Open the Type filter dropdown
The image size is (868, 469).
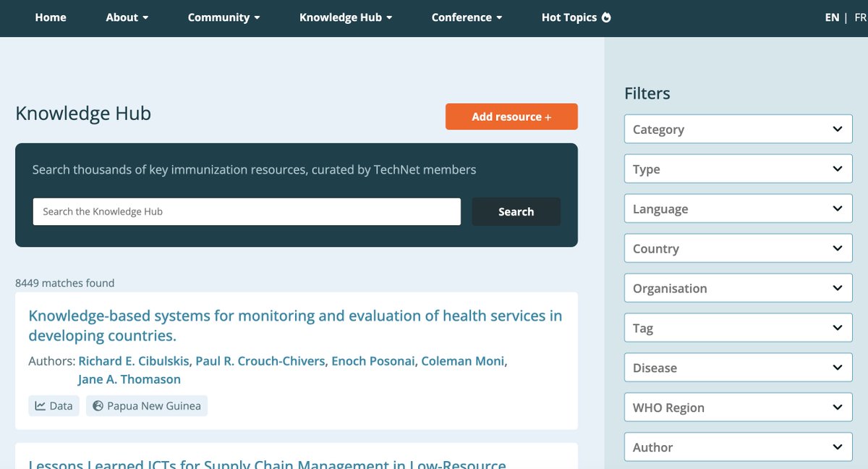pos(739,169)
